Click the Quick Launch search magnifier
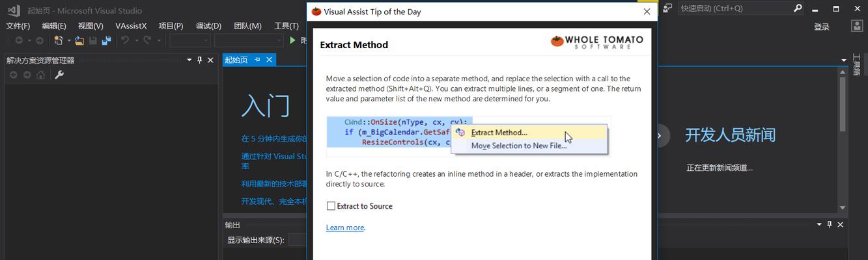 click(798, 8)
